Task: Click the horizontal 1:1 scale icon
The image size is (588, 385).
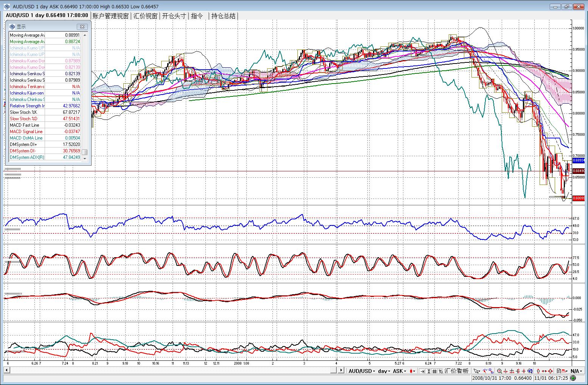Action: (x=545, y=371)
